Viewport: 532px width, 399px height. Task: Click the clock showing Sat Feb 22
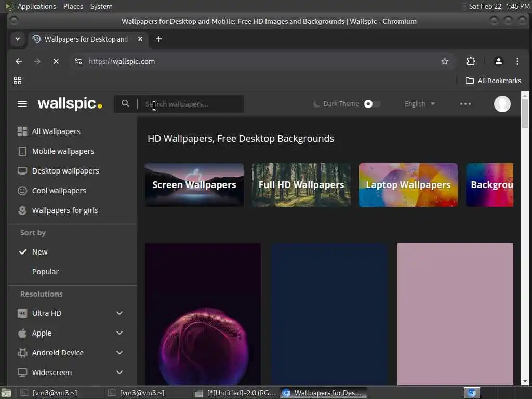499,6
